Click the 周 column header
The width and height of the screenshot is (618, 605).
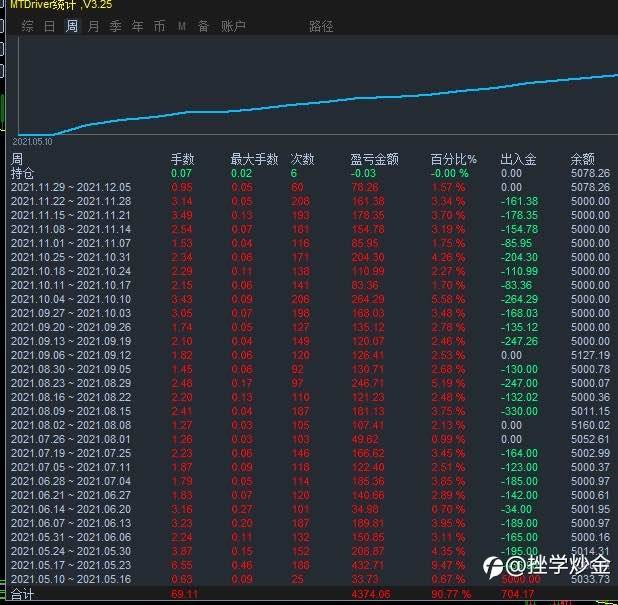[x=17, y=159]
